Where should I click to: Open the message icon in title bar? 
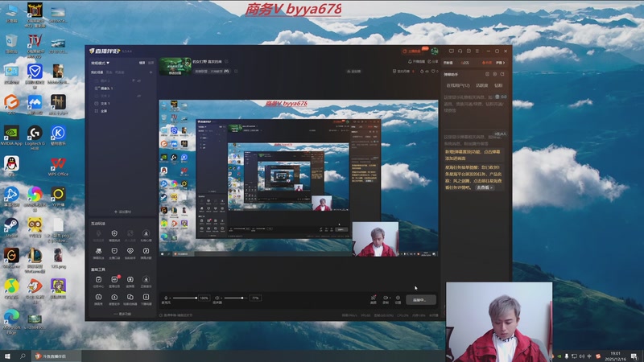point(452,51)
